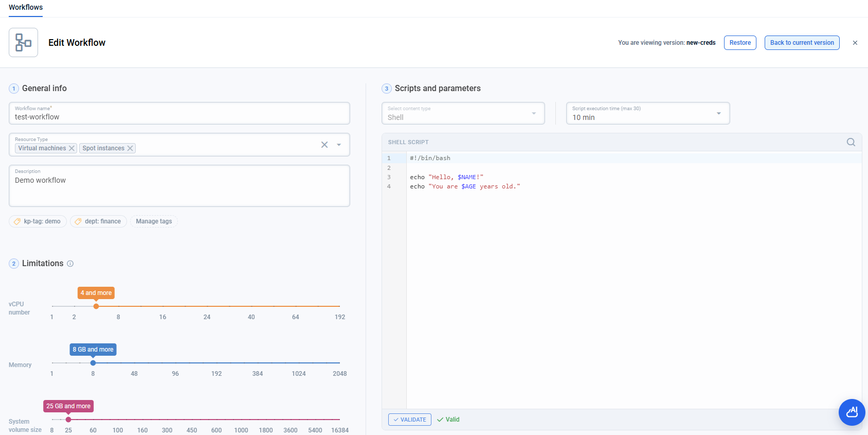Go back to current version
This screenshot has height=435, width=868.
802,43
